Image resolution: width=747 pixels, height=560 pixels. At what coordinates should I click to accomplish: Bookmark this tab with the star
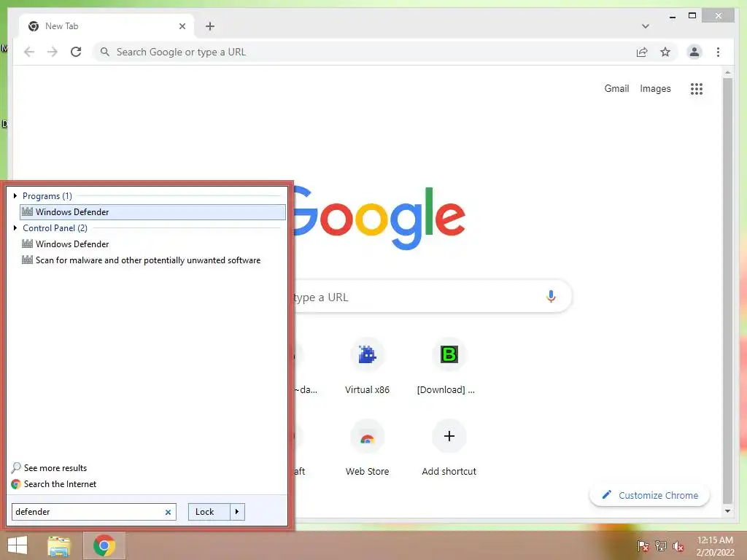[x=665, y=52]
